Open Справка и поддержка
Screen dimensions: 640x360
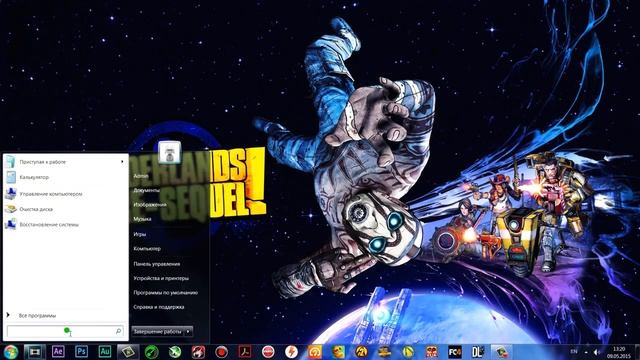[158, 307]
